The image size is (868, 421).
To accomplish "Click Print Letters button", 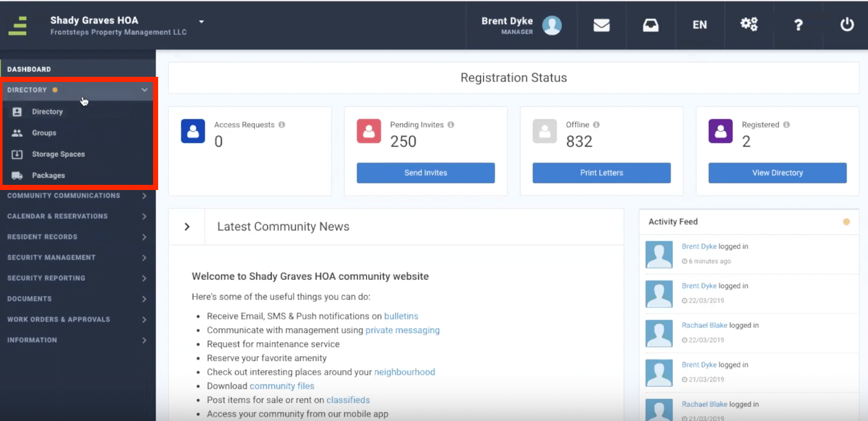I will coord(602,173).
